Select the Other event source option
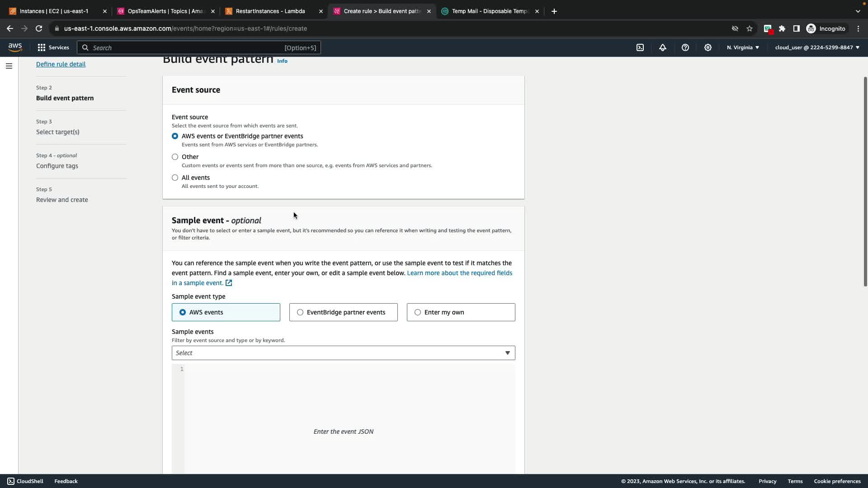Image resolution: width=868 pixels, height=488 pixels. tap(175, 157)
